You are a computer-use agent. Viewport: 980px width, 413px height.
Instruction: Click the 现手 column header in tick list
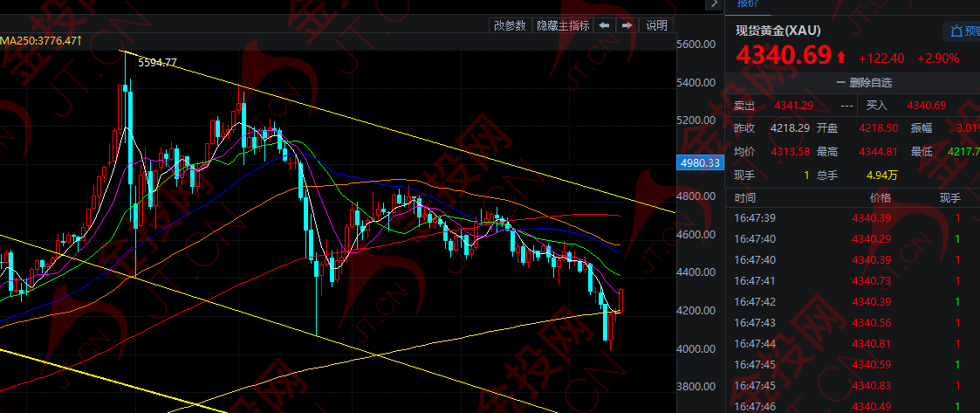(x=950, y=198)
